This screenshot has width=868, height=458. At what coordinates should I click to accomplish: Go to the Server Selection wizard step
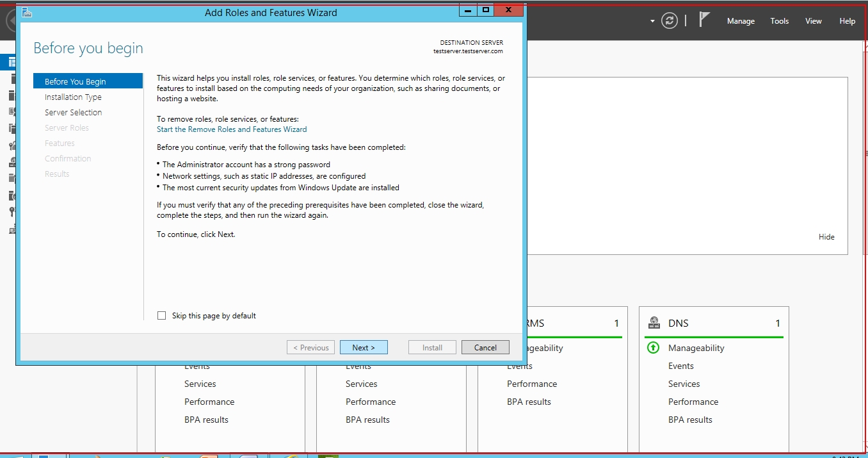click(x=73, y=113)
